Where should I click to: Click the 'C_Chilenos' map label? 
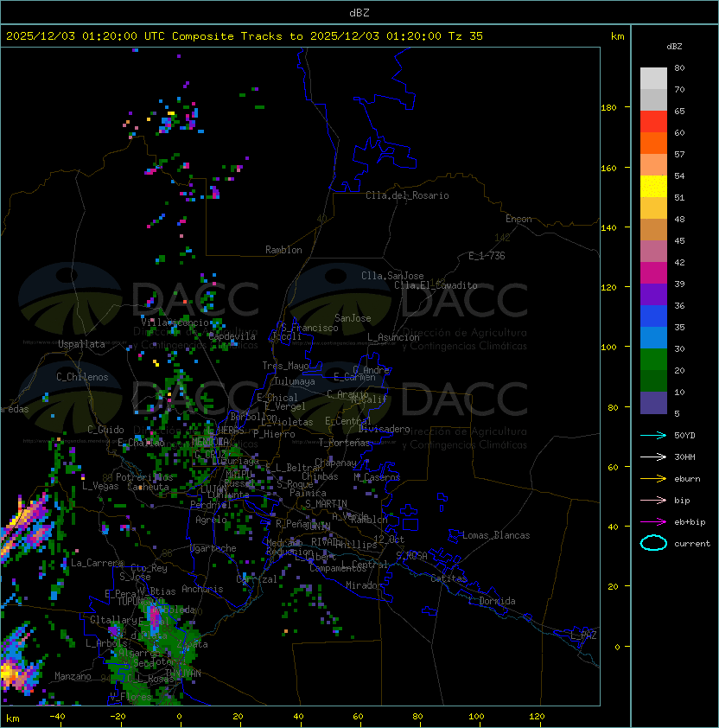point(82,377)
